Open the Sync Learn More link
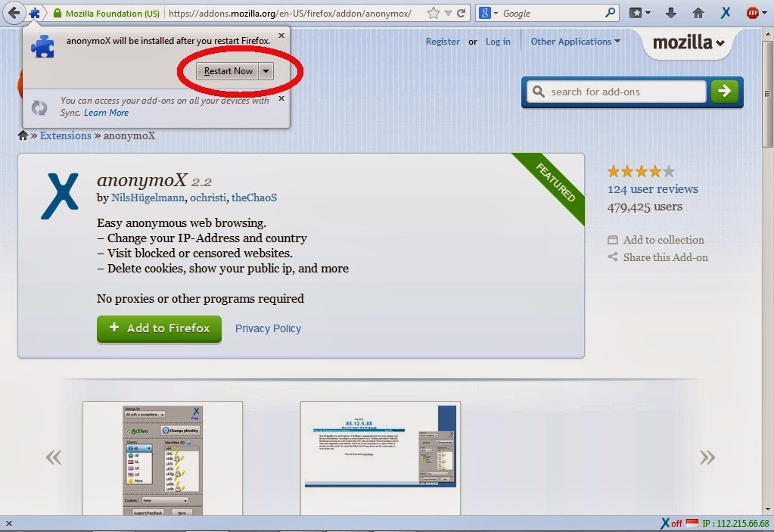 [106, 113]
